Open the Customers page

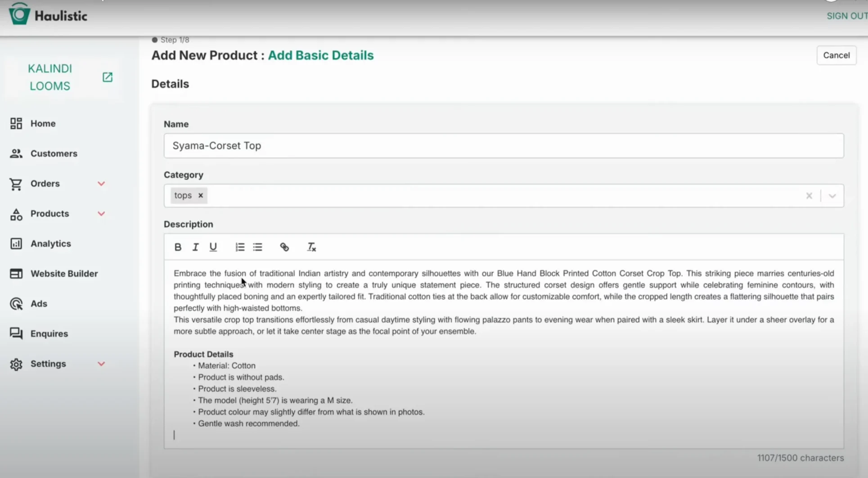tap(54, 153)
